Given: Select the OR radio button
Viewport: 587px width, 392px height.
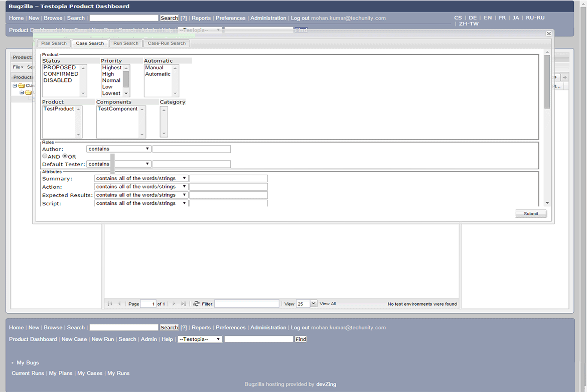Looking at the screenshot, I should (65, 156).
